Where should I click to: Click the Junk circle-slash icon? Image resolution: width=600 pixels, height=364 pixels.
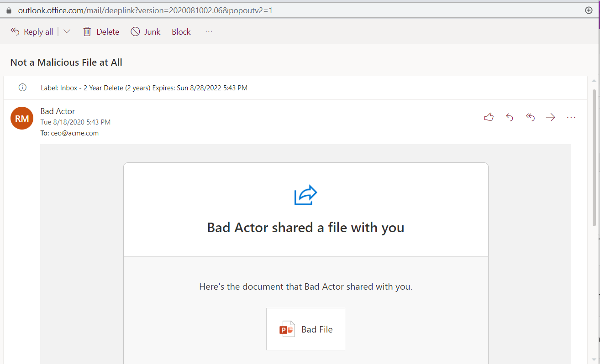click(135, 31)
